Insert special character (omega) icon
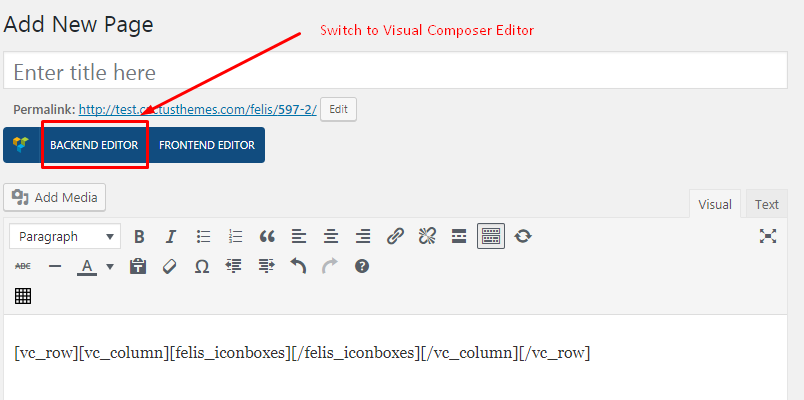 202,266
